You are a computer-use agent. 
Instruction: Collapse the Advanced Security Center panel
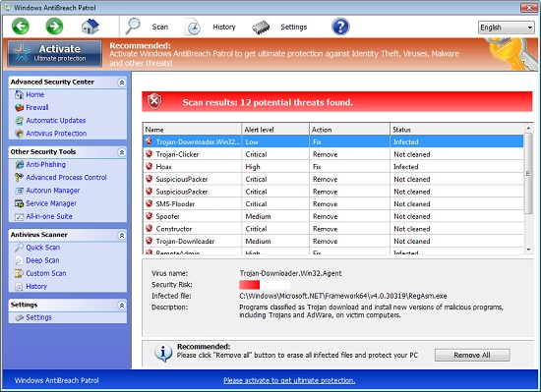(121, 83)
